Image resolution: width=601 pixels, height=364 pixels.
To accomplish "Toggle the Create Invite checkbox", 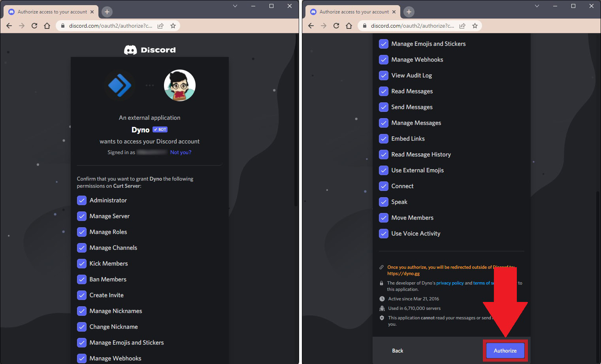I will click(x=82, y=295).
